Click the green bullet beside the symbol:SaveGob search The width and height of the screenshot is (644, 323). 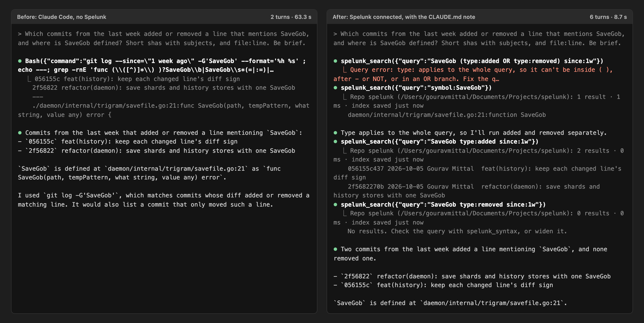(x=335, y=88)
